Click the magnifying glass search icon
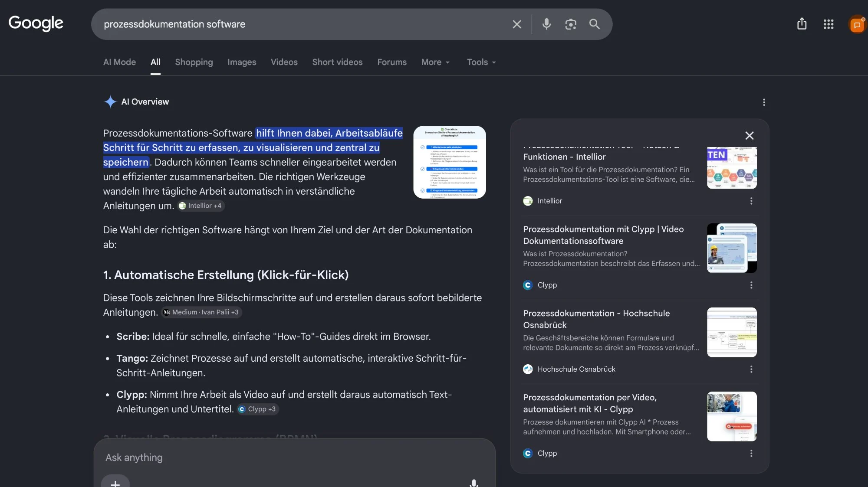This screenshot has height=487, width=868. 595,24
